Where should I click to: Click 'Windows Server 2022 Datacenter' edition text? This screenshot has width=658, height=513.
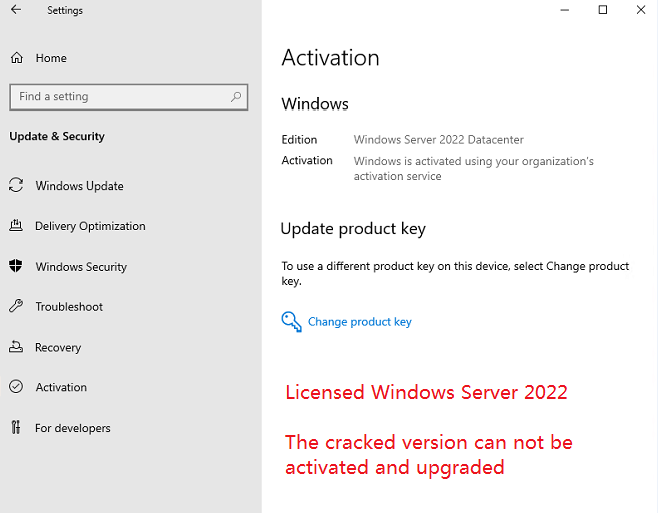coord(439,140)
